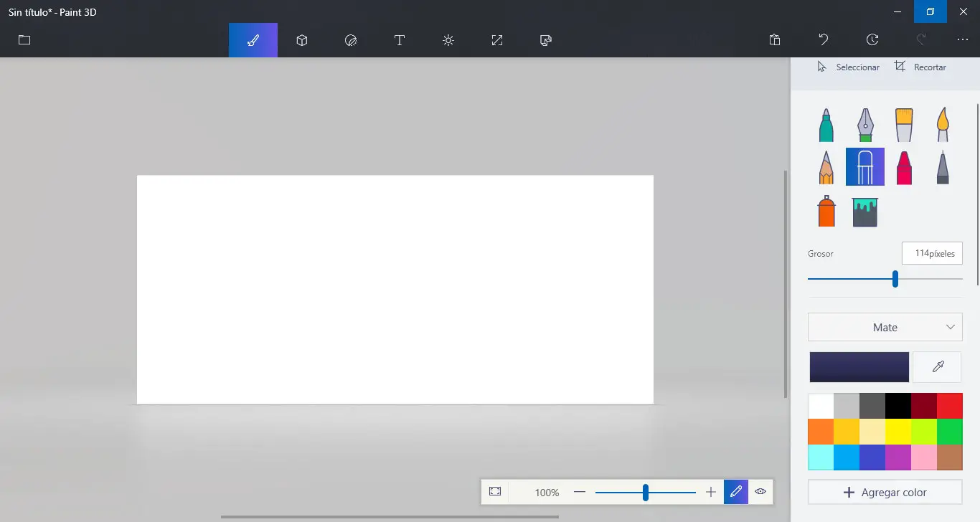
Task: Toggle the 3D view eye button
Action: [x=760, y=492]
